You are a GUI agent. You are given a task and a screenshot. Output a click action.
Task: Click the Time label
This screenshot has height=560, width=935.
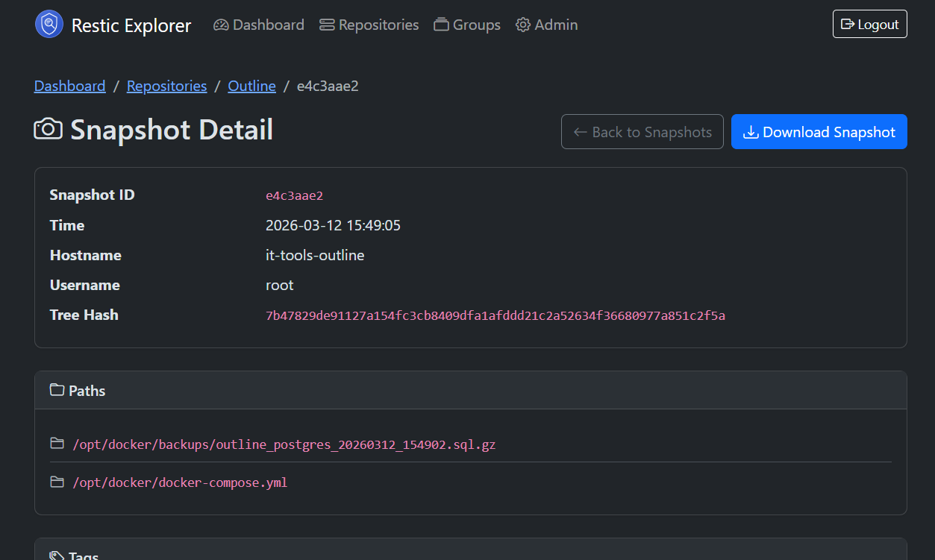[x=67, y=225]
